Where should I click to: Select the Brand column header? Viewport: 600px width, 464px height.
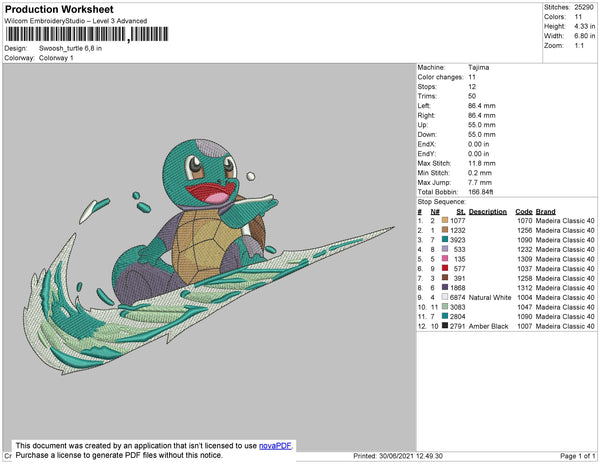[545, 212]
